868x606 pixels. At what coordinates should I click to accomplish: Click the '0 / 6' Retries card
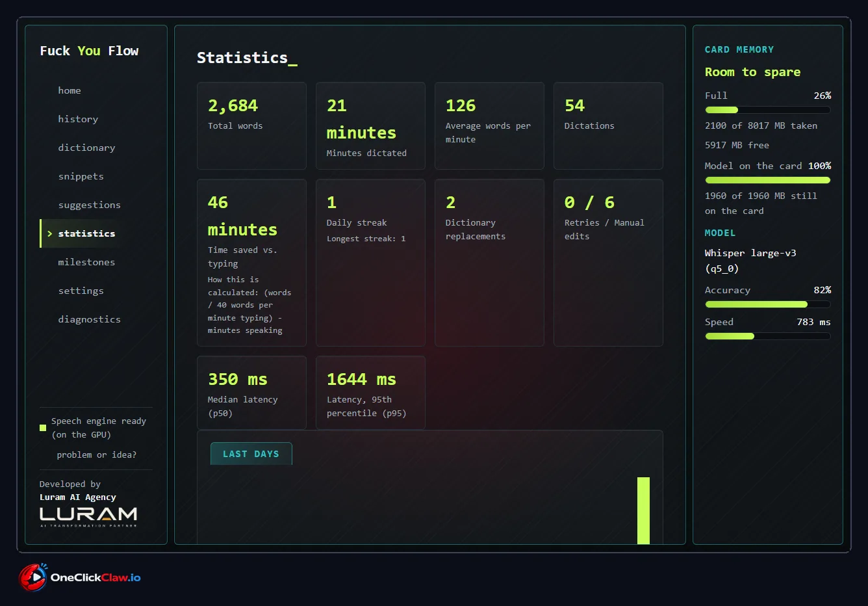tap(608, 263)
